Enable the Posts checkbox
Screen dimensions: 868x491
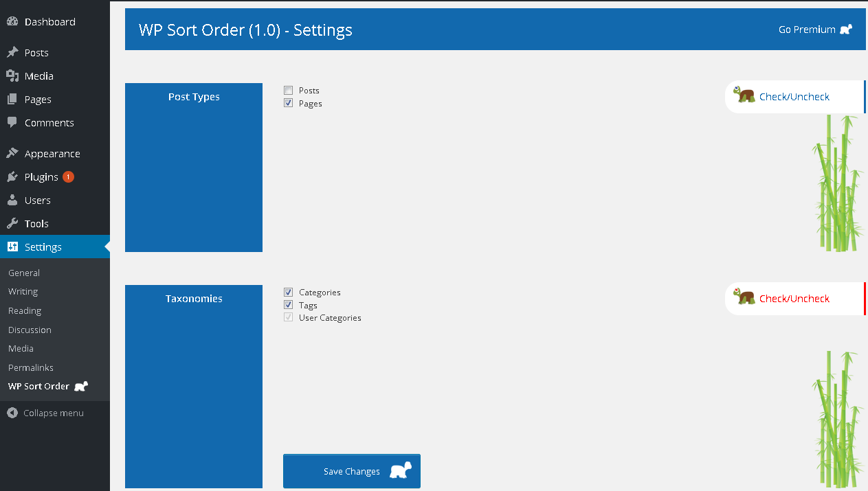tap(289, 91)
